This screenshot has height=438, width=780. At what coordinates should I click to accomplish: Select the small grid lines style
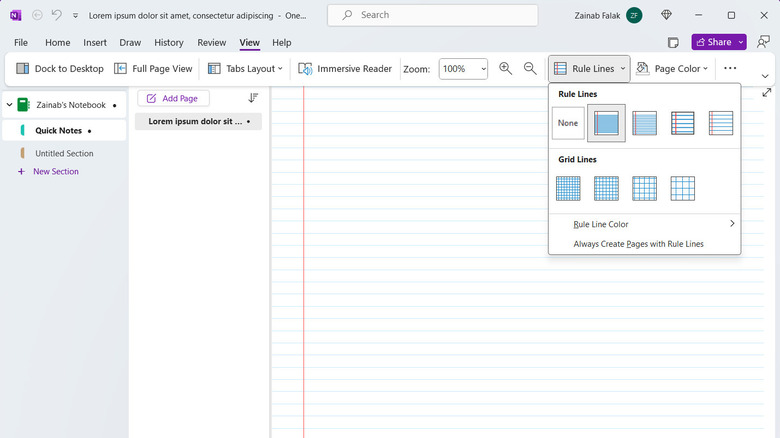(568, 188)
